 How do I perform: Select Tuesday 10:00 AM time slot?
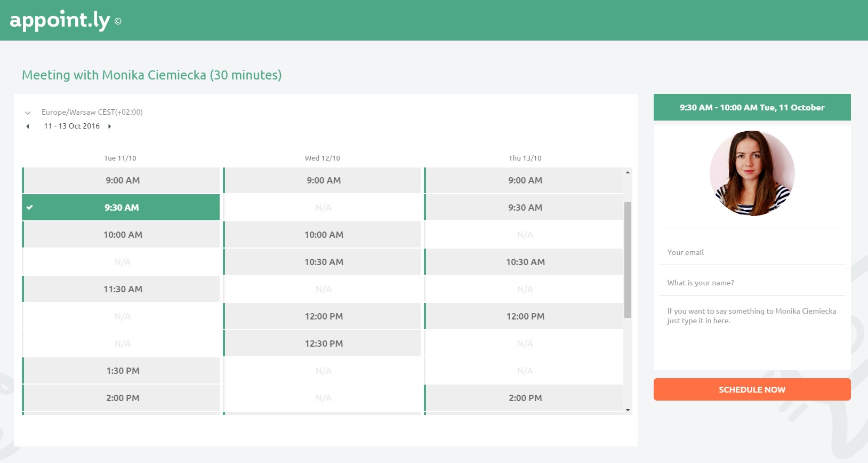[123, 235]
